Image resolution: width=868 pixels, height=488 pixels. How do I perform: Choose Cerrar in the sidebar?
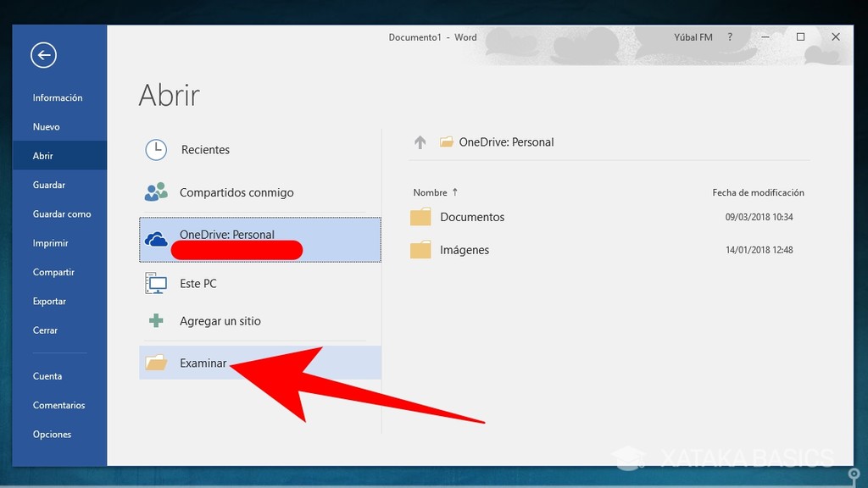[45, 330]
